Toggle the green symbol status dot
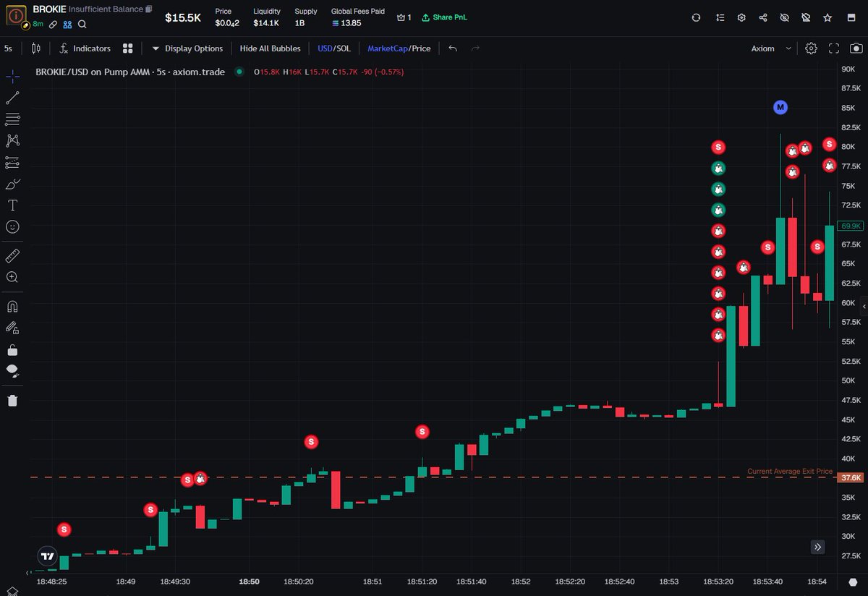The image size is (868, 596). coord(239,72)
